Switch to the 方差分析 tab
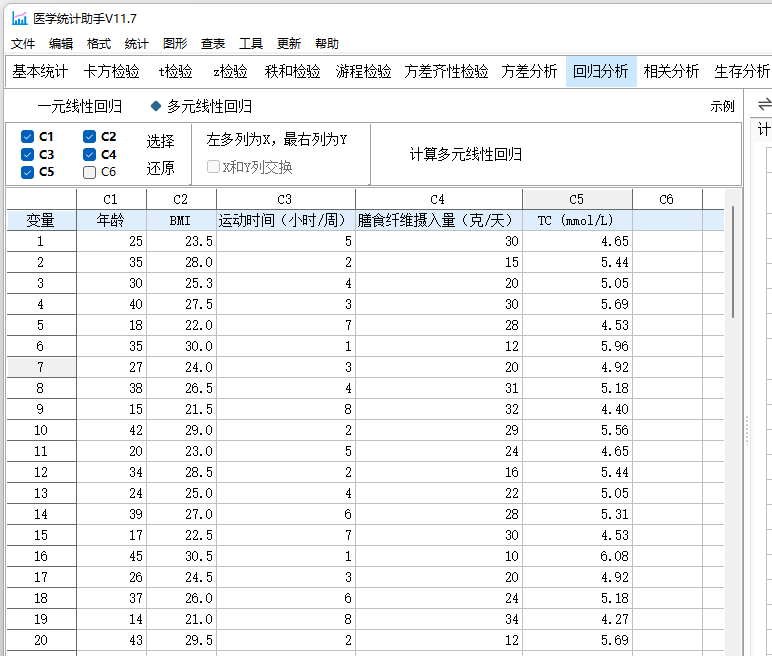This screenshot has width=772, height=656. tap(529, 71)
